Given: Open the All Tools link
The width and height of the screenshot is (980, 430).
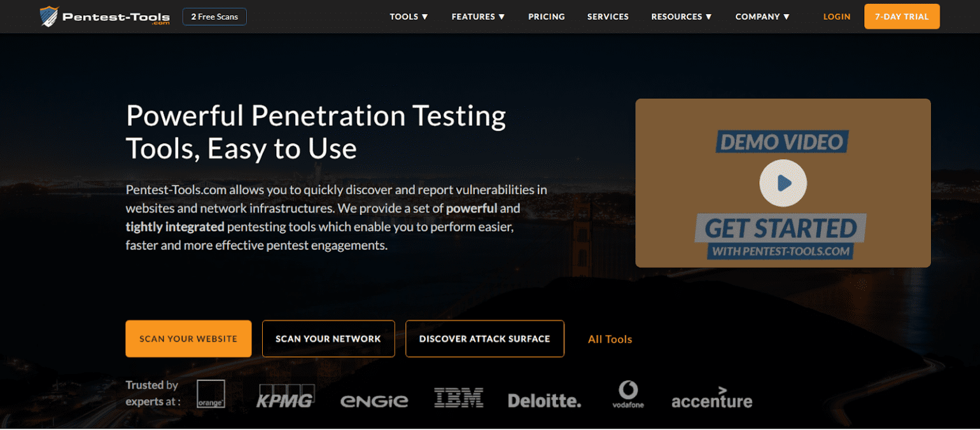Looking at the screenshot, I should pyautogui.click(x=610, y=339).
